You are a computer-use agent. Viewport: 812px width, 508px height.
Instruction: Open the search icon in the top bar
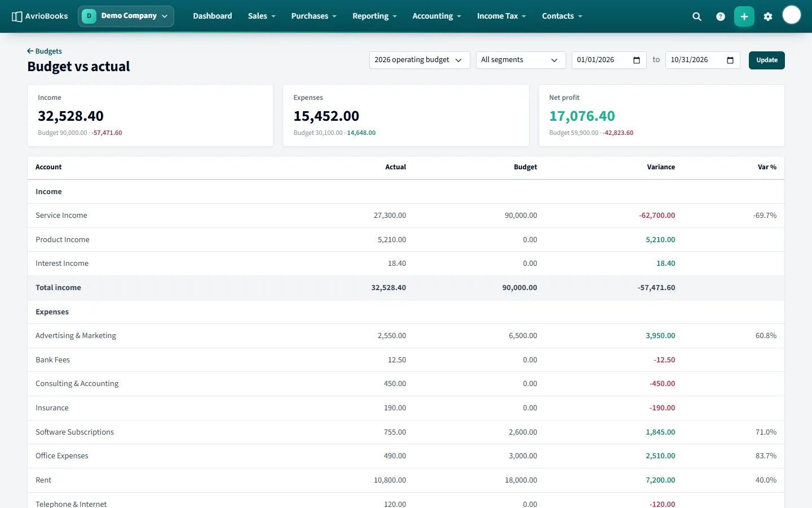(x=697, y=16)
